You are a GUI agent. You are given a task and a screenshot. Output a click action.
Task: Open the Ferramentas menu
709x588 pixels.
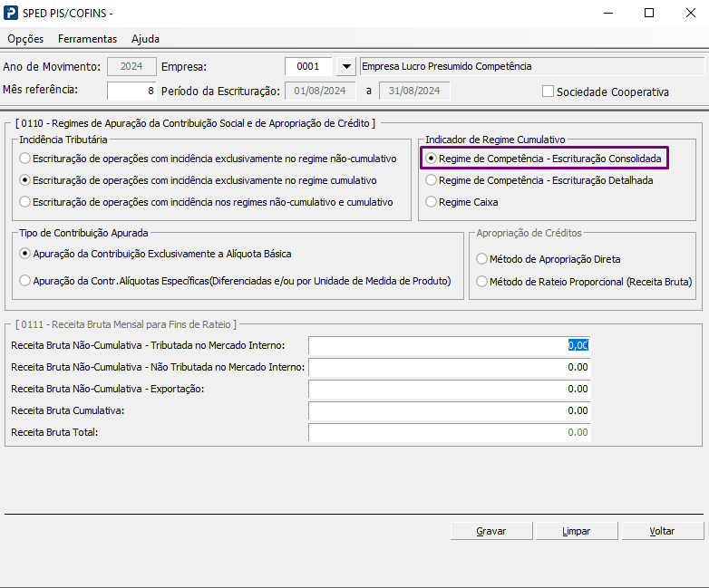click(x=87, y=39)
